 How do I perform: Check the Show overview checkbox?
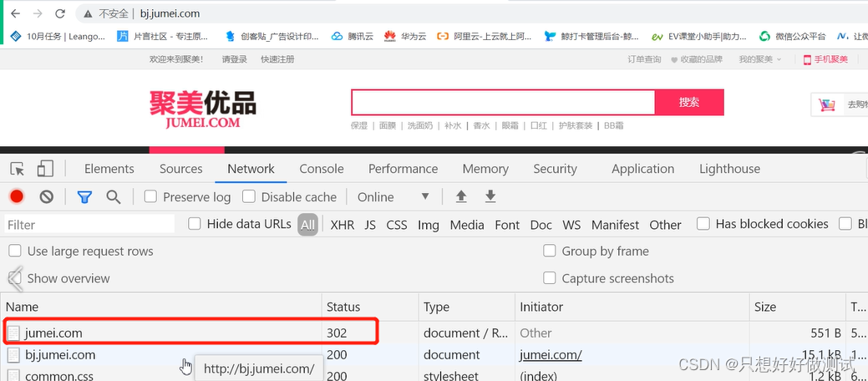(x=15, y=278)
